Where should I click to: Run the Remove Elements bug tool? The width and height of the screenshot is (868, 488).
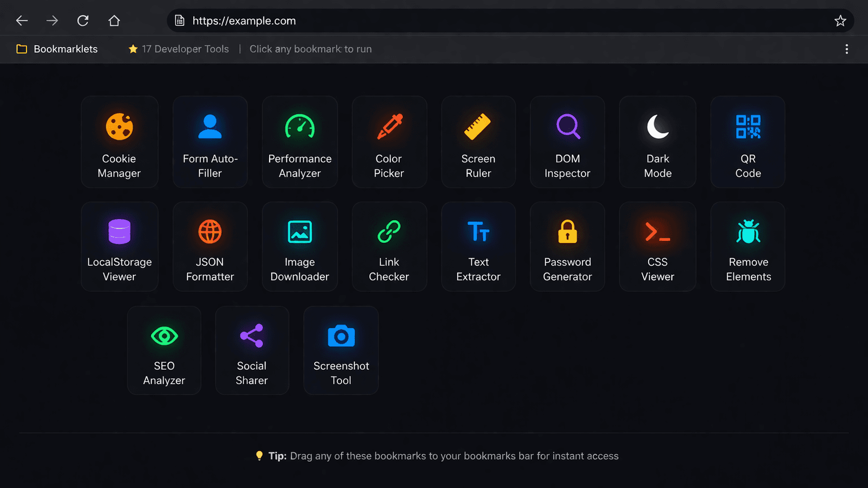[x=747, y=246]
